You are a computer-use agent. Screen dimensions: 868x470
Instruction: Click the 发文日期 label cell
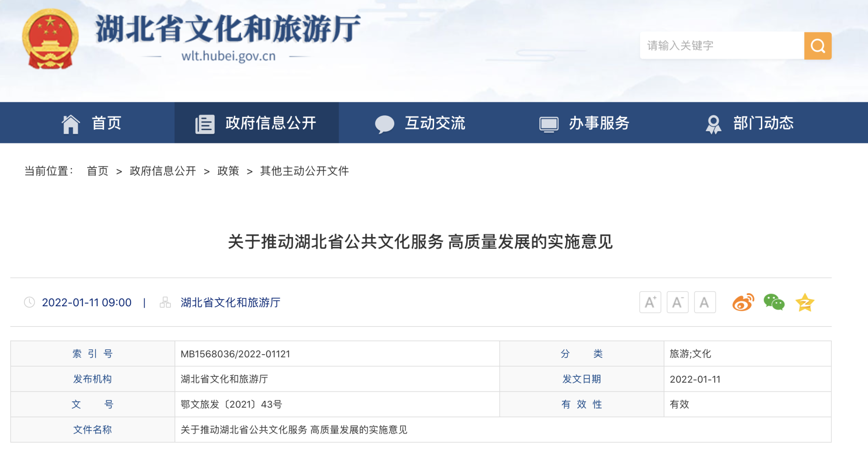[x=582, y=379]
